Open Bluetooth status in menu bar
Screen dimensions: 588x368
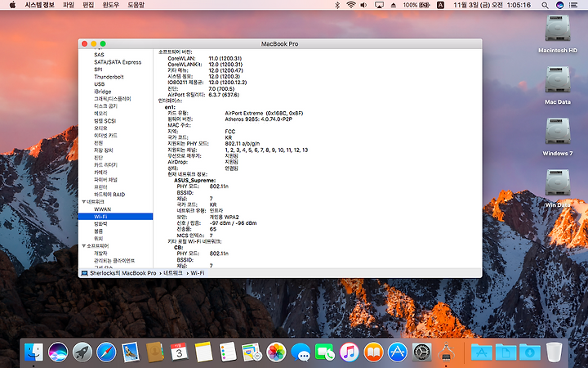[337, 5]
